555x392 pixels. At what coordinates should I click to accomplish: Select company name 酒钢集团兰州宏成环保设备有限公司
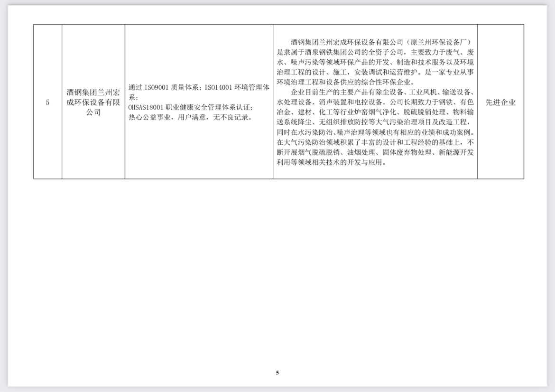coord(93,103)
